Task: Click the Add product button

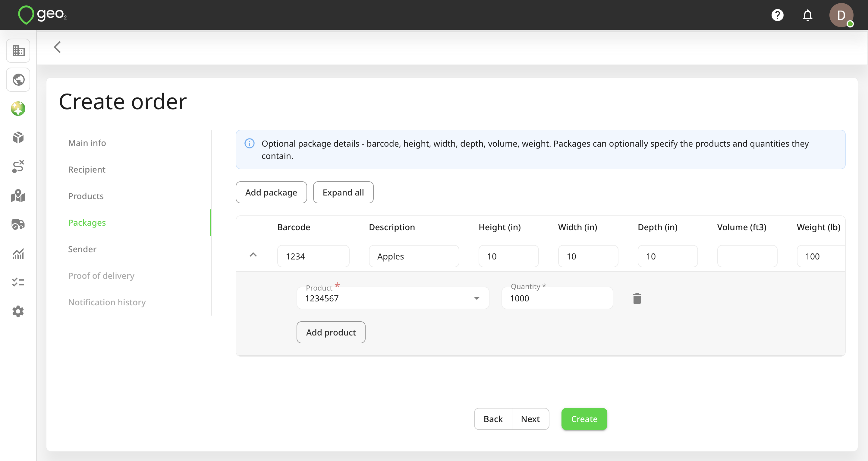Action: (331, 332)
